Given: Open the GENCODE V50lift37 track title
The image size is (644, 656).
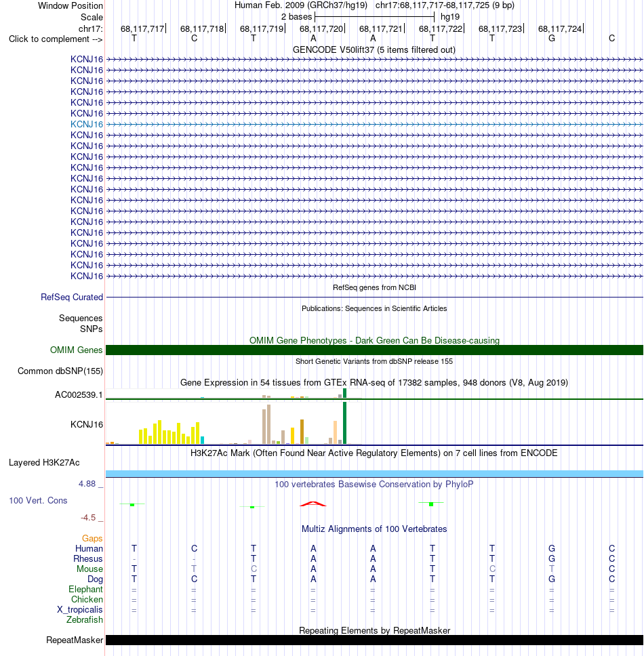Looking at the screenshot, I should click(374, 49).
